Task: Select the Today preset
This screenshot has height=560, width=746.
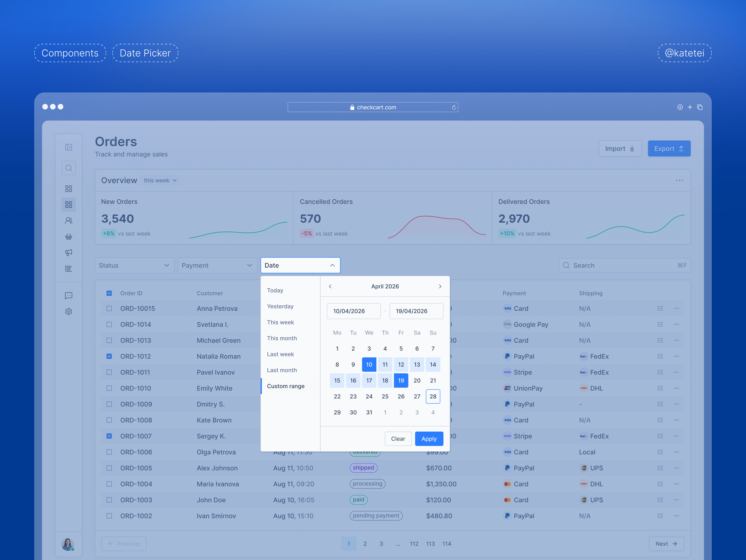Action: pos(275,290)
